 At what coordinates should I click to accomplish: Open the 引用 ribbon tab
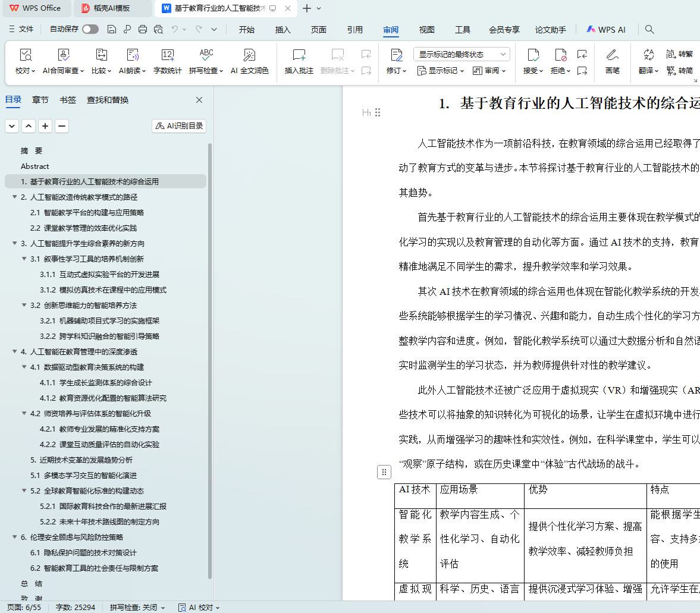coord(355,30)
